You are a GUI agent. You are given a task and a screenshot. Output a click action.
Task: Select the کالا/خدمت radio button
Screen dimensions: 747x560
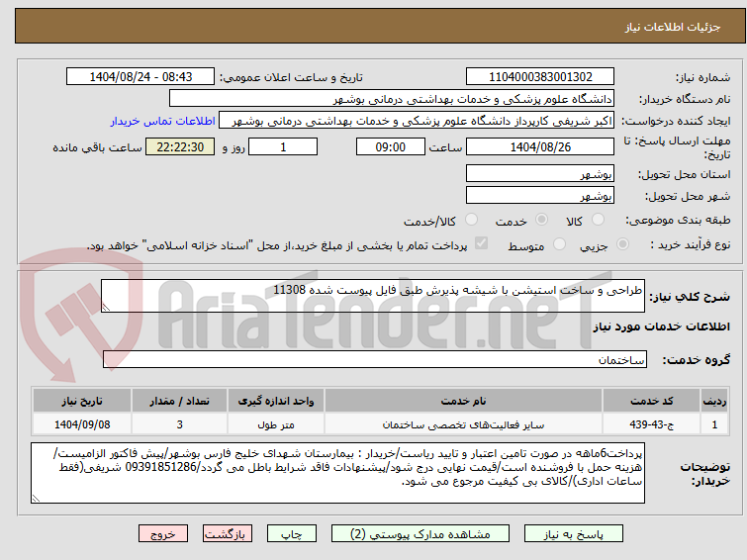[x=471, y=220]
